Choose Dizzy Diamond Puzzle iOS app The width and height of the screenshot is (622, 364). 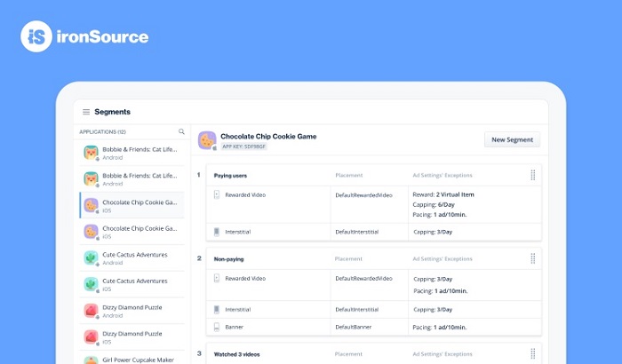[133, 337]
